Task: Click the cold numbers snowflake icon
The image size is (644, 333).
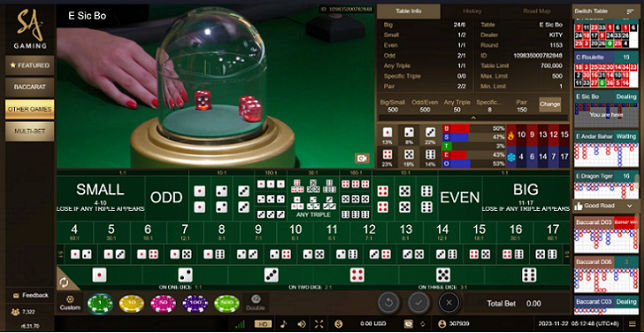Action: [x=511, y=158]
